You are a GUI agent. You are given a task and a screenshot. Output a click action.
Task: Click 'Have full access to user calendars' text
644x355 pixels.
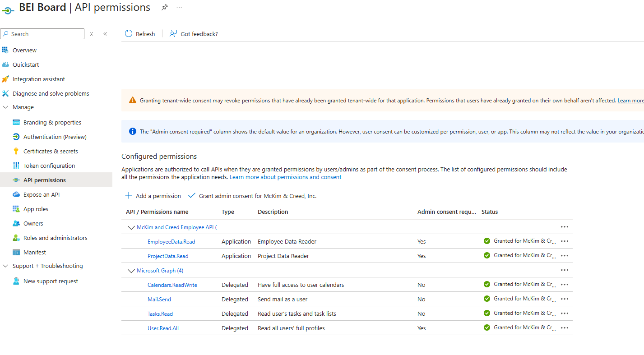click(301, 285)
